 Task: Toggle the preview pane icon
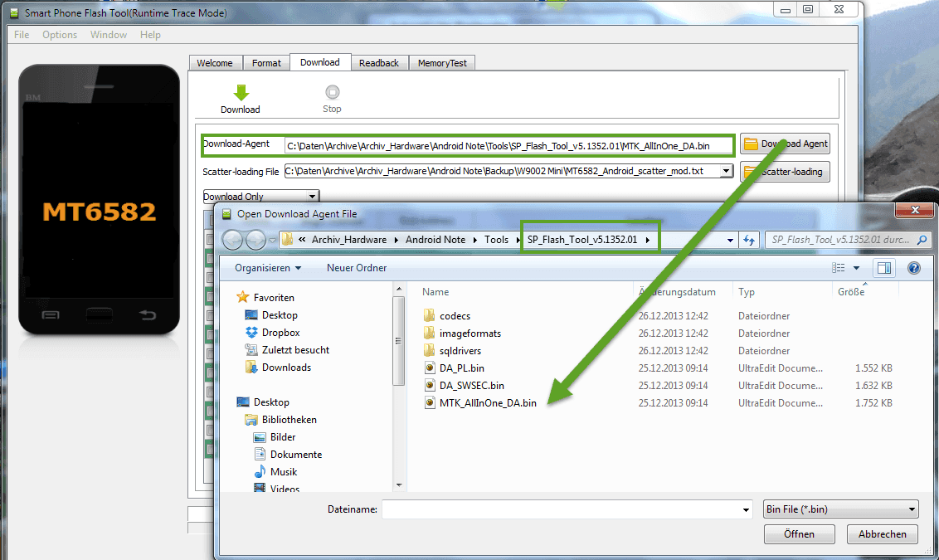point(884,268)
